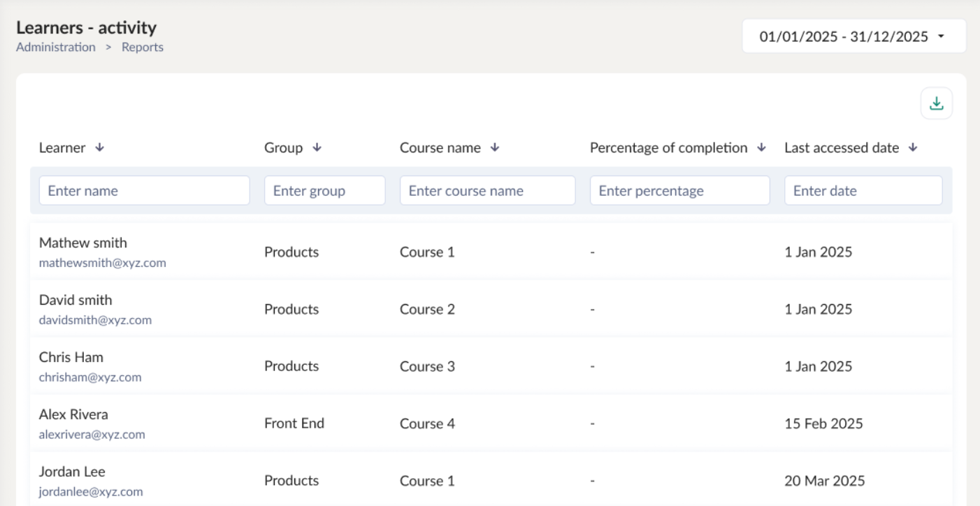Sort by Course name arrow
980x506 pixels.
[x=495, y=147]
